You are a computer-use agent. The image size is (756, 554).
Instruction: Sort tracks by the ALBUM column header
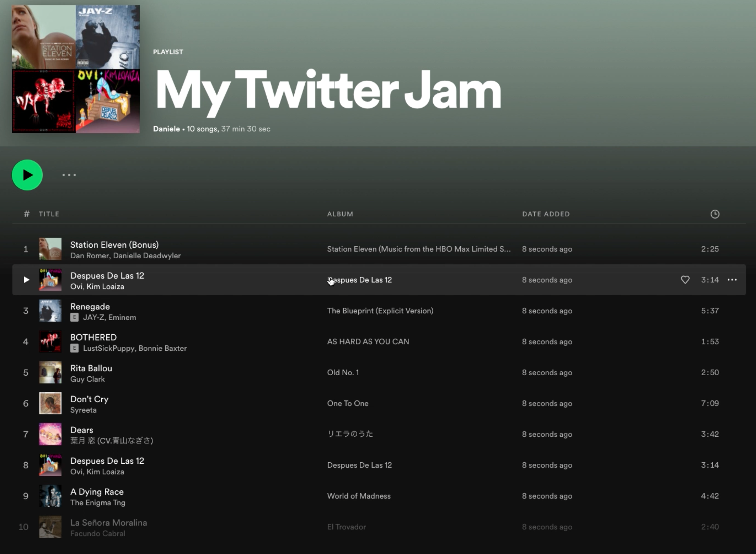340,214
